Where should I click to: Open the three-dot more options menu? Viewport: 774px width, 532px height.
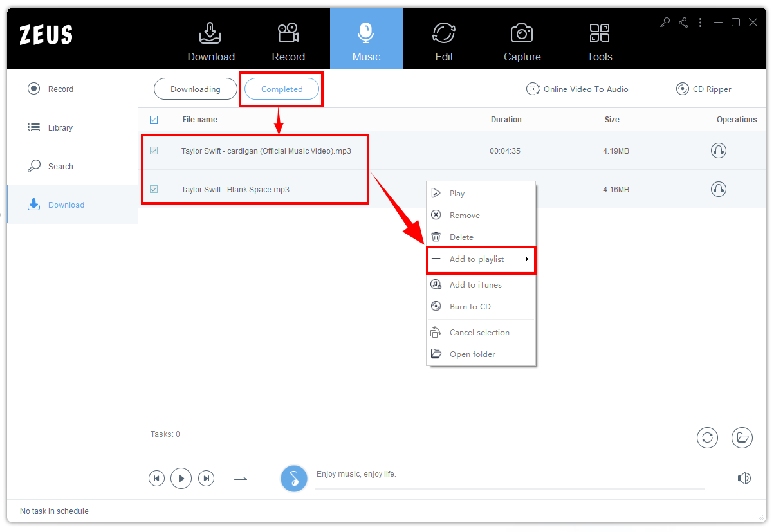click(x=700, y=23)
